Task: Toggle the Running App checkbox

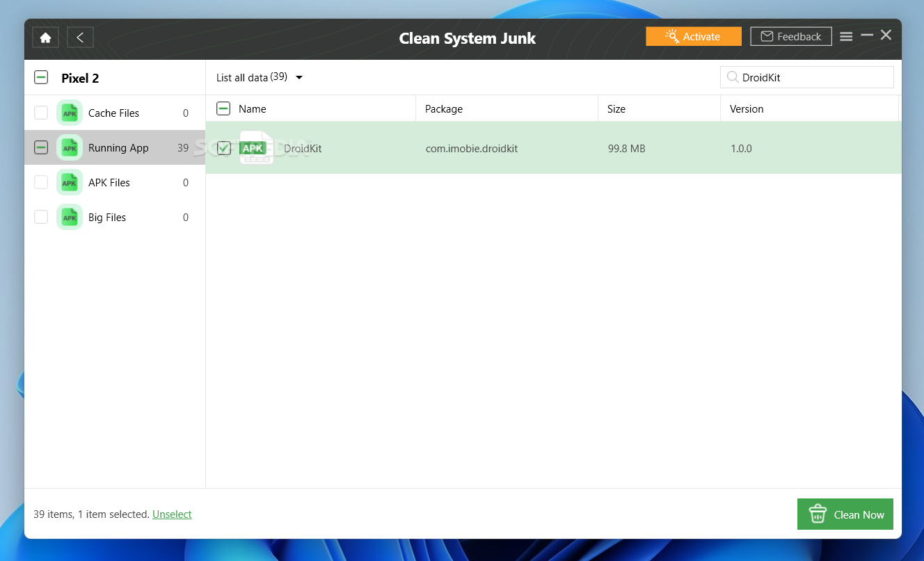Action: 41,147
